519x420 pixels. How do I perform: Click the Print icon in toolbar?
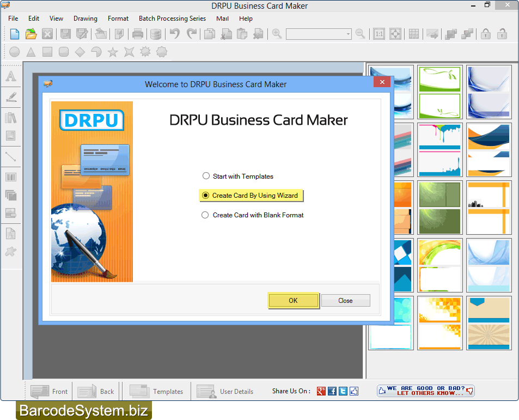coord(137,34)
